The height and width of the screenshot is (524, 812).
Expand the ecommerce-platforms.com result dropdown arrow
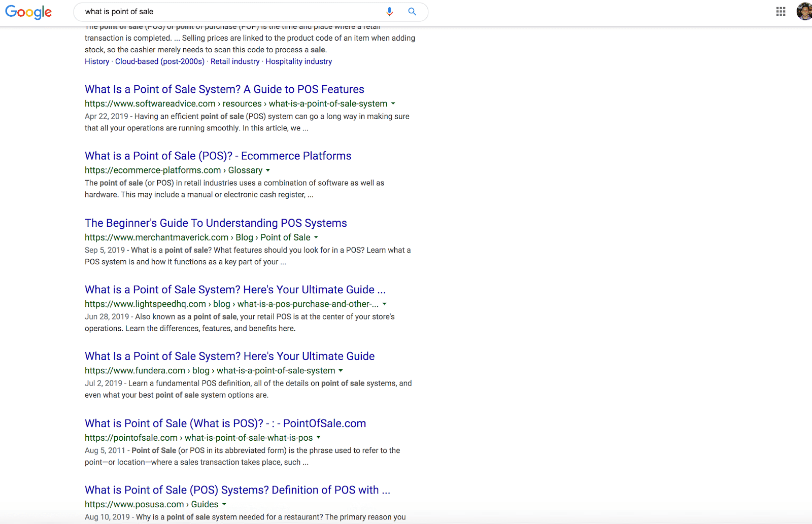[268, 170]
